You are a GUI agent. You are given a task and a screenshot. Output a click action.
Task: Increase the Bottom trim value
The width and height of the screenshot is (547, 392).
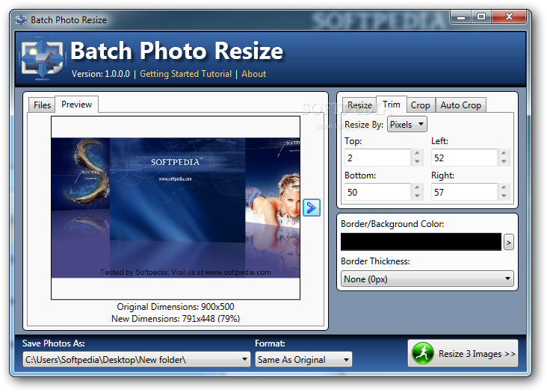(417, 188)
